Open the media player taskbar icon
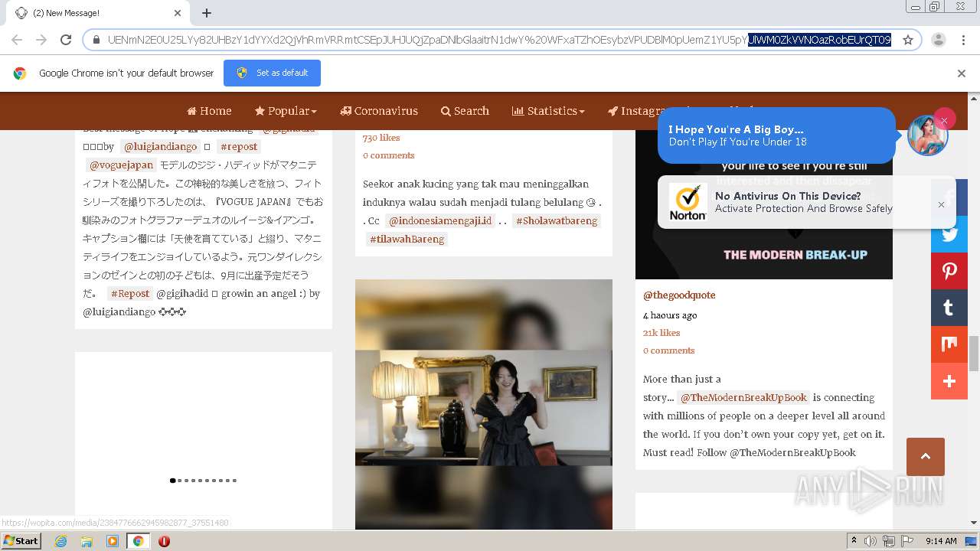Viewport: 980px width, 551px height. [113, 541]
